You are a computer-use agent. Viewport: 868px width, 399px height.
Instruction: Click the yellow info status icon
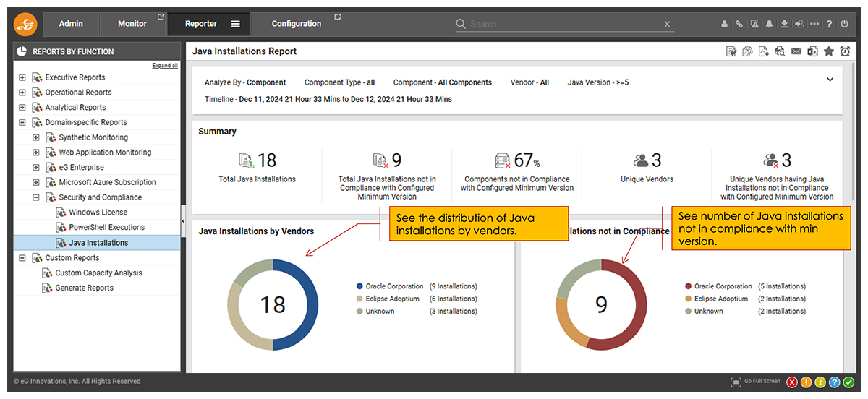pyautogui.click(x=820, y=382)
